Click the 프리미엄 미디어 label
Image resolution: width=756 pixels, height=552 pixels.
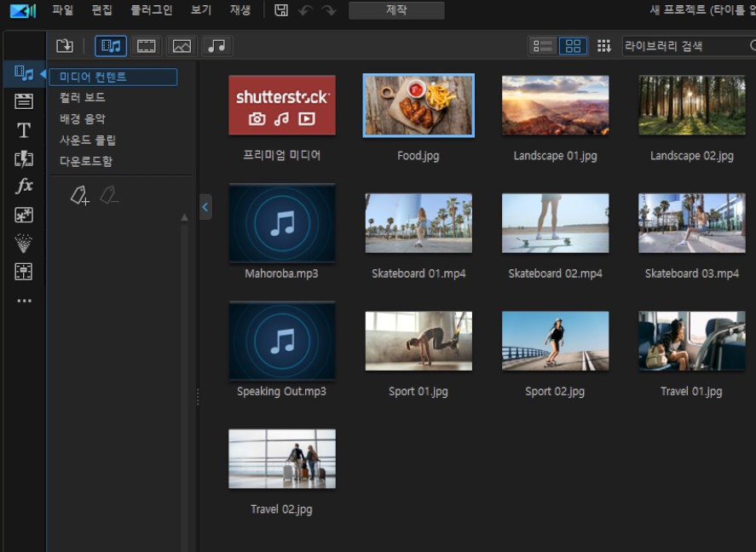(x=282, y=155)
